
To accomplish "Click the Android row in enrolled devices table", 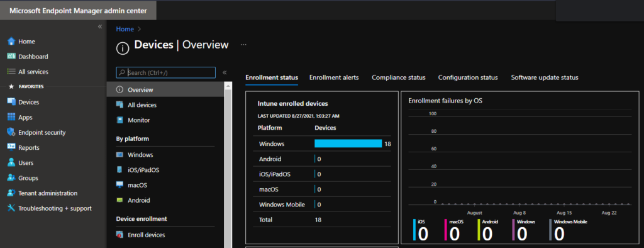I will pyautogui.click(x=322, y=159).
